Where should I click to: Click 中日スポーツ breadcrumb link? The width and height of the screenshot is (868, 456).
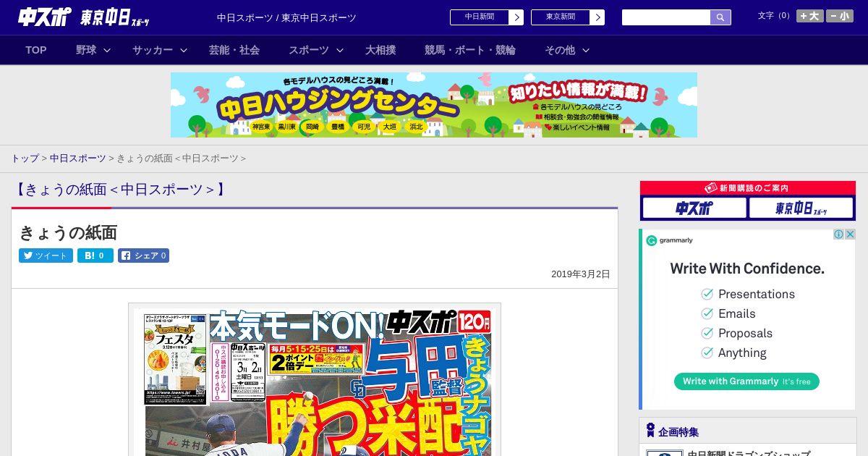click(77, 158)
